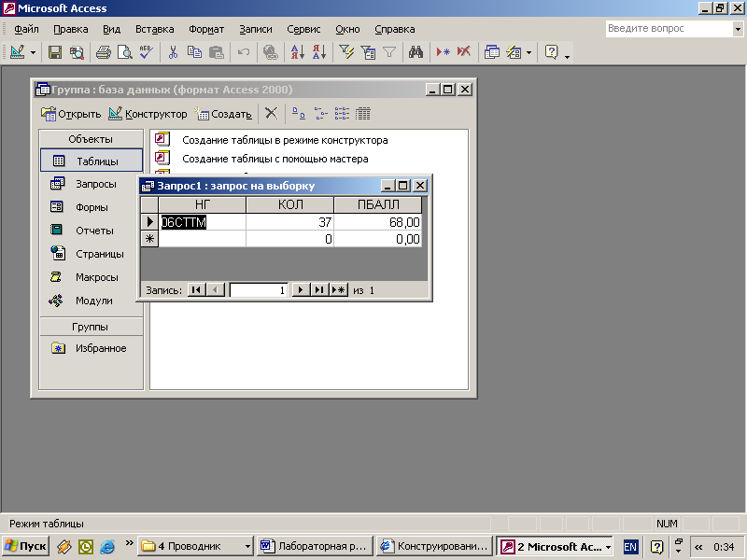Go to first record navigation button
Image resolution: width=747 pixels, height=560 pixels.
(197, 289)
